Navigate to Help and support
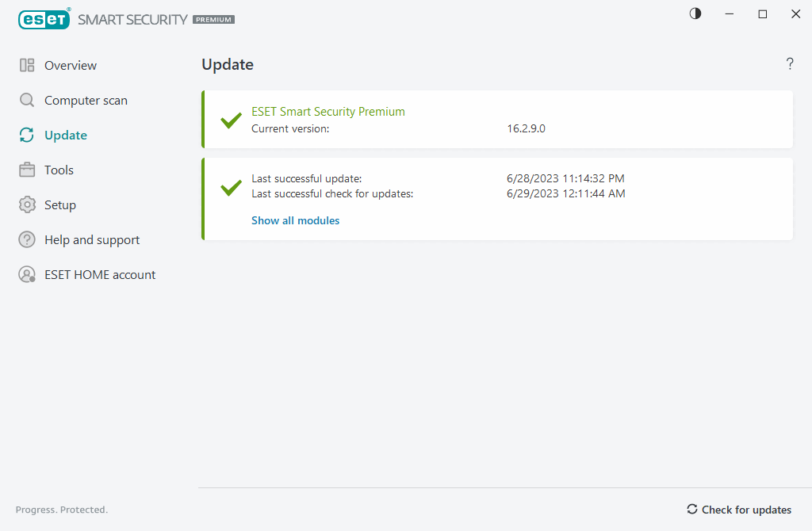Image resolution: width=812 pixels, height=531 pixels. (x=92, y=240)
